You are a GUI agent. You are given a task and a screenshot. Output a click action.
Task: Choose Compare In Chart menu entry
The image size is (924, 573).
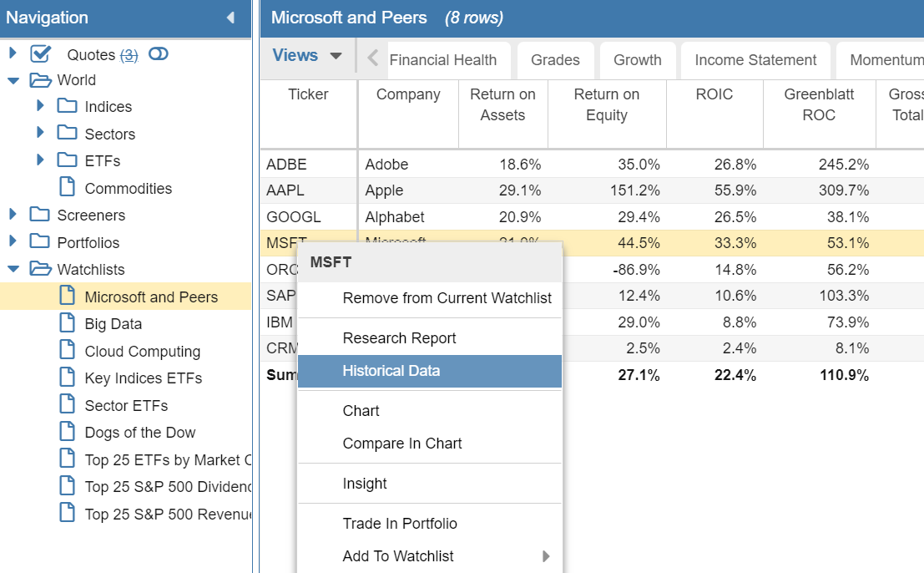point(430,444)
